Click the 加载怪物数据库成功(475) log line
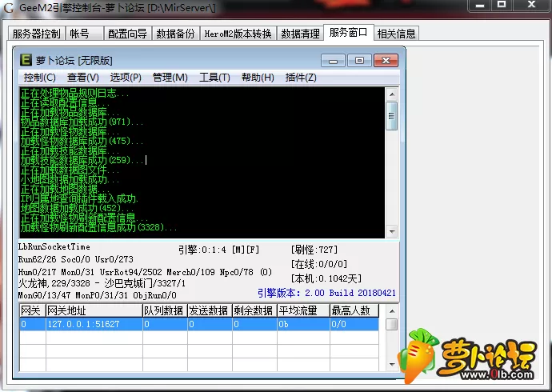 82,141
